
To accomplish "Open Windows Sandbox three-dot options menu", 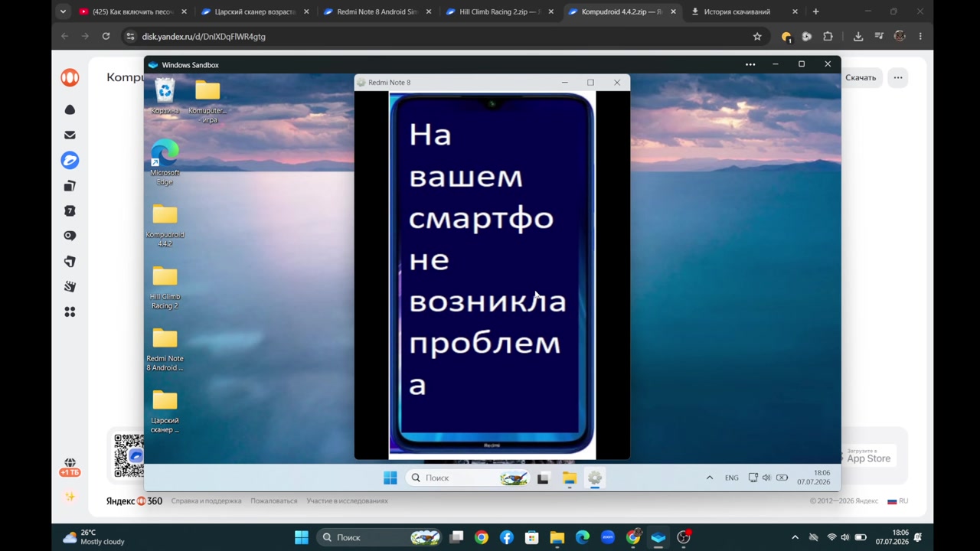I will [x=750, y=64].
